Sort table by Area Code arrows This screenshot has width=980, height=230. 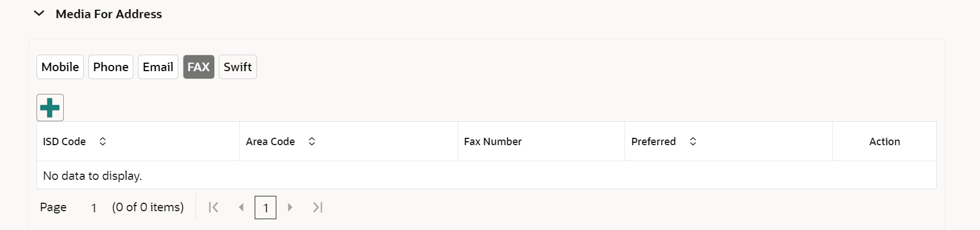point(312,141)
